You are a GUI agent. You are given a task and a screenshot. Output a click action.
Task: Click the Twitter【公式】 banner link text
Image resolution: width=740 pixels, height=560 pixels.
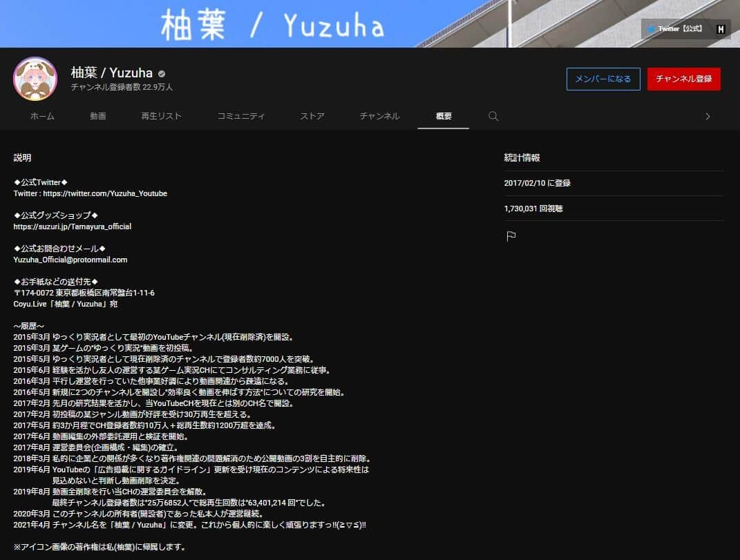click(680, 29)
